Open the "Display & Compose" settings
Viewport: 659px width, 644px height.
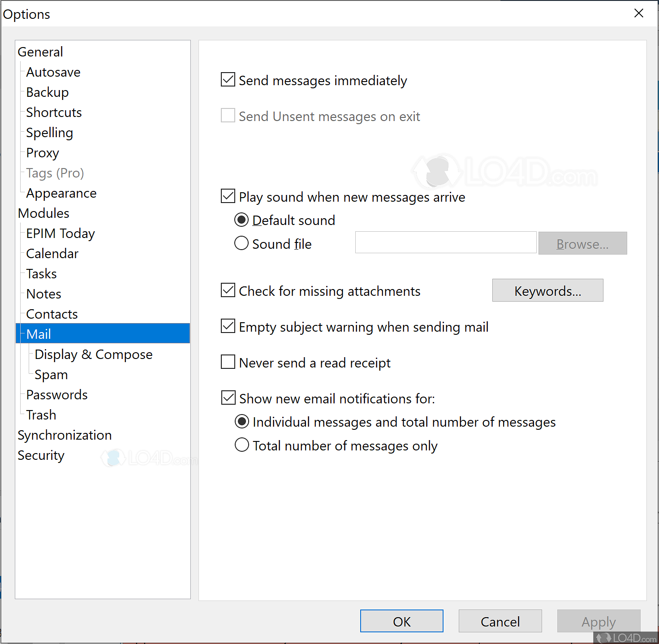point(93,354)
